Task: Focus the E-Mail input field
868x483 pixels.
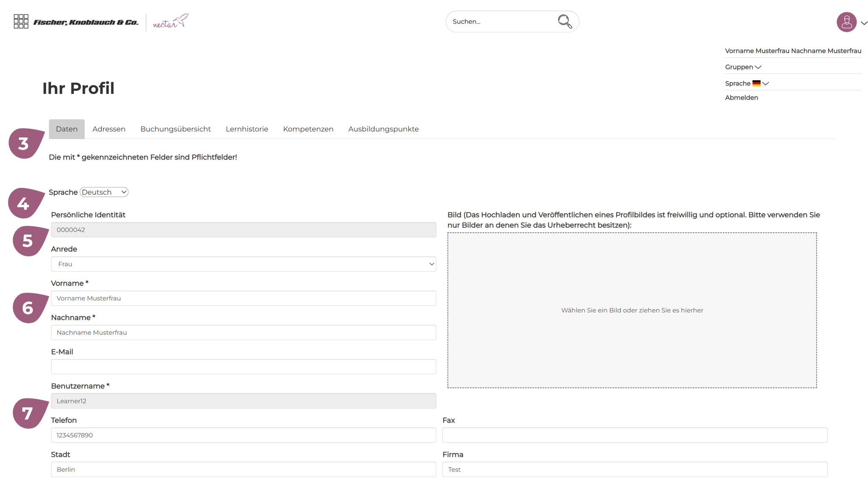Action: [243, 367]
